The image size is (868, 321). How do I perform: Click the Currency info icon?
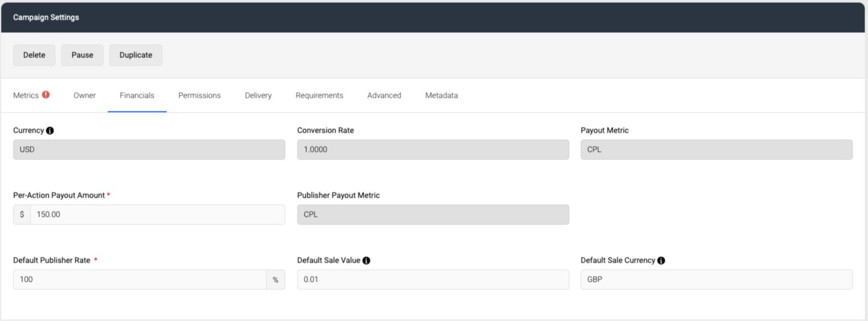pos(50,131)
